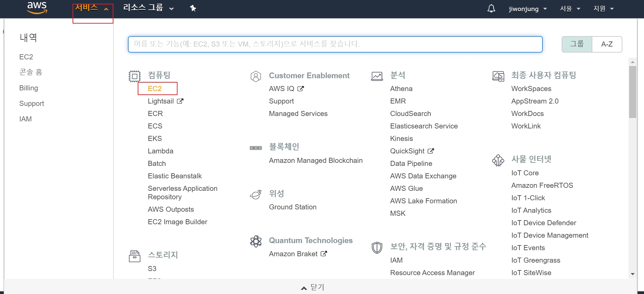Open EC2 under 컴퓨팅

point(155,89)
